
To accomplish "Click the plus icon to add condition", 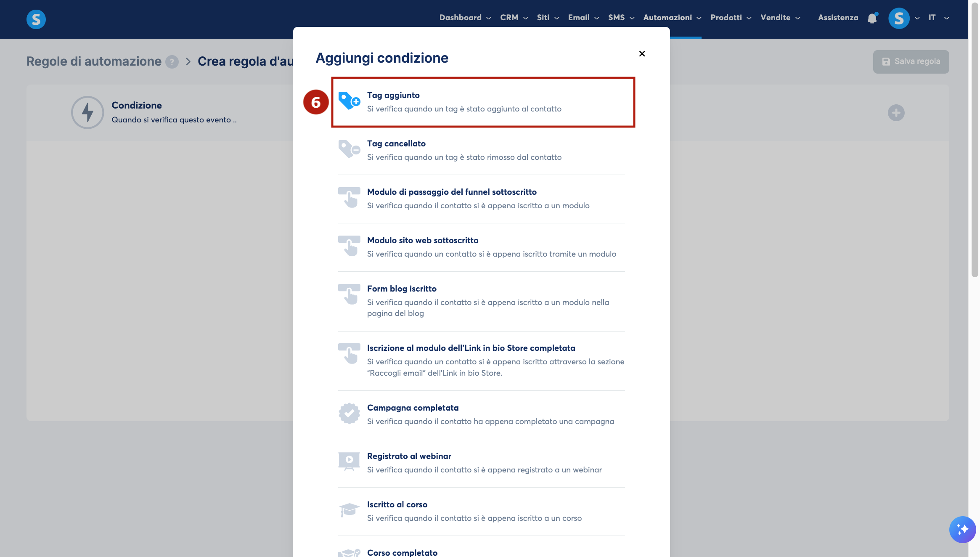I will [x=896, y=113].
